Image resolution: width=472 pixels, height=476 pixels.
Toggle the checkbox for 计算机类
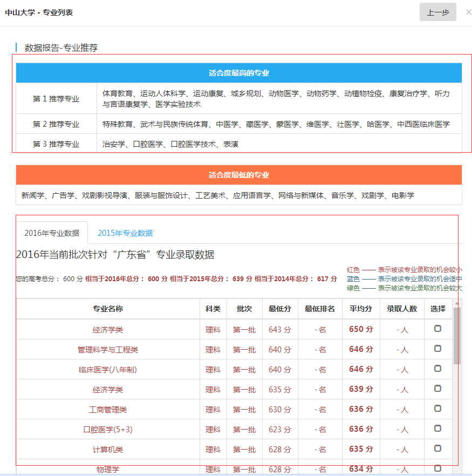point(437,448)
